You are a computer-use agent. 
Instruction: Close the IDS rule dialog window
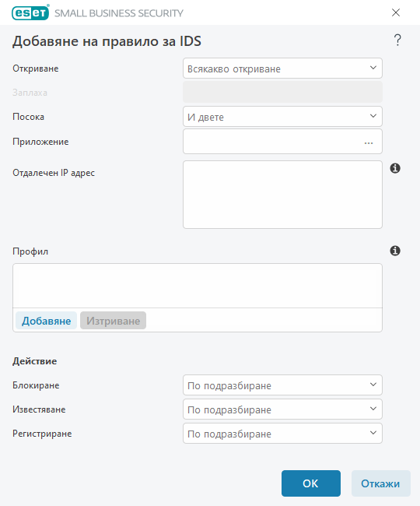396,12
